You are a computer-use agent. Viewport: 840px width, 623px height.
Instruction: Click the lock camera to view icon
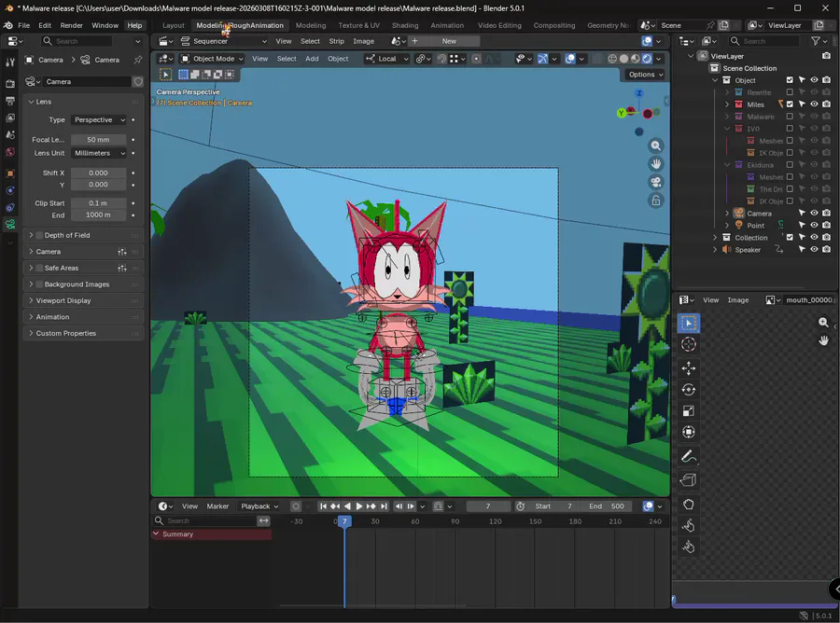(656, 201)
